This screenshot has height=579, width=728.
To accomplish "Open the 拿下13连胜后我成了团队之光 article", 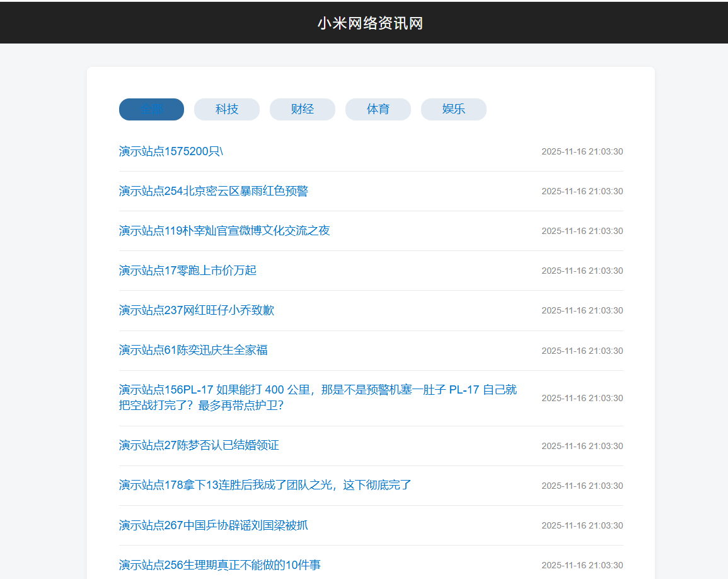I will (265, 485).
